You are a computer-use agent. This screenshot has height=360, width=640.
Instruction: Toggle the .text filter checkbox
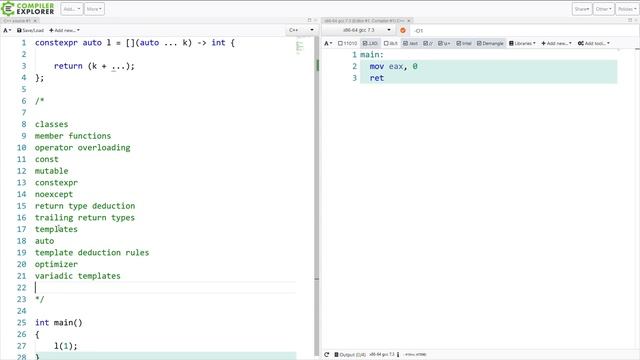[x=410, y=43]
